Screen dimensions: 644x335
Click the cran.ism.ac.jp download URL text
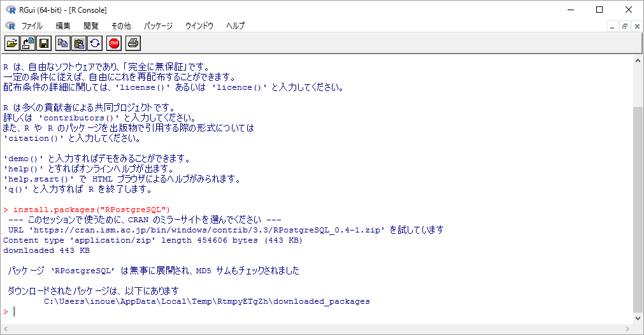click(x=206, y=230)
